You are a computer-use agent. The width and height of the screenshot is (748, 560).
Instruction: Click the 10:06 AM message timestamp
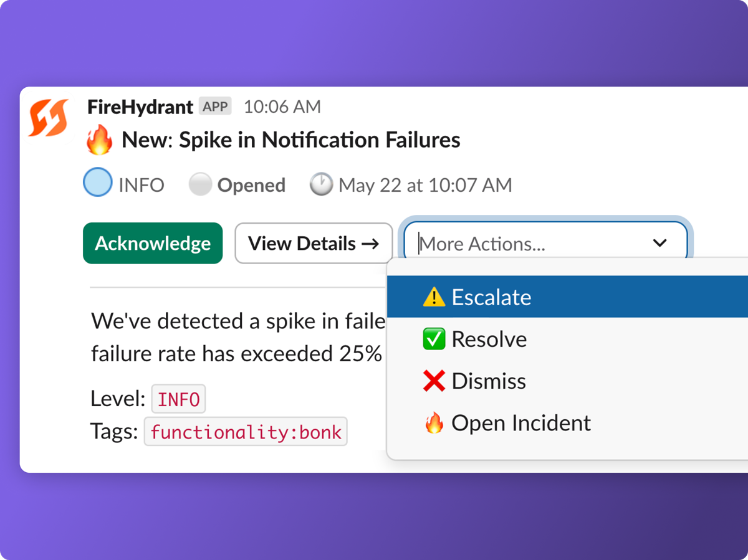coord(282,107)
